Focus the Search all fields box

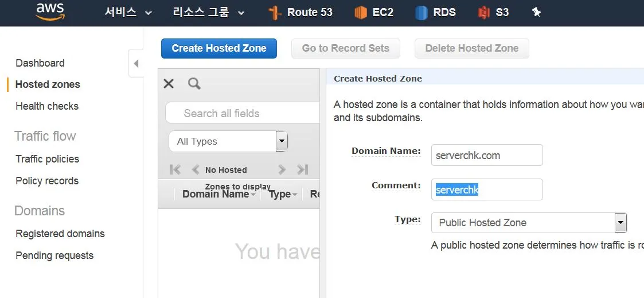[x=243, y=113]
